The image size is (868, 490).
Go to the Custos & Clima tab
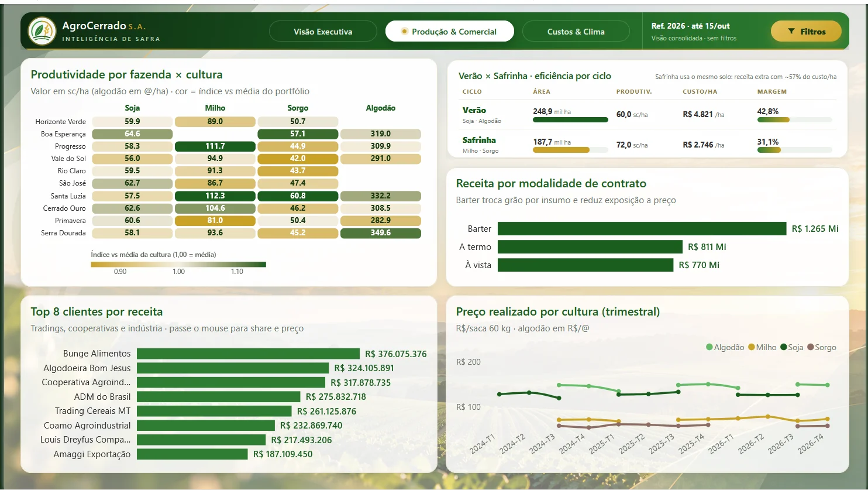click(x=576, y=32)
